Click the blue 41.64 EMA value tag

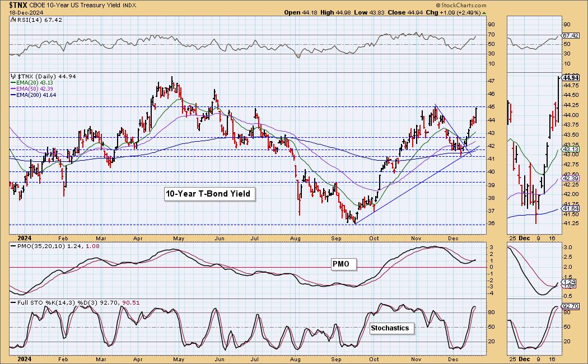click(x=571, y=208)
